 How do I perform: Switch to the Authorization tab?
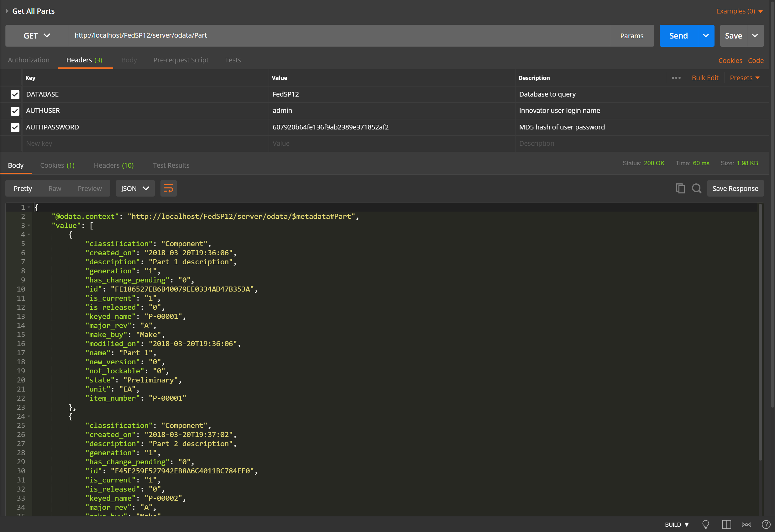click(29, 60)
